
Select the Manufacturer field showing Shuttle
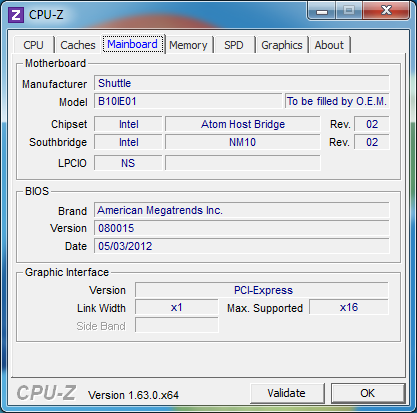(241, 83)
